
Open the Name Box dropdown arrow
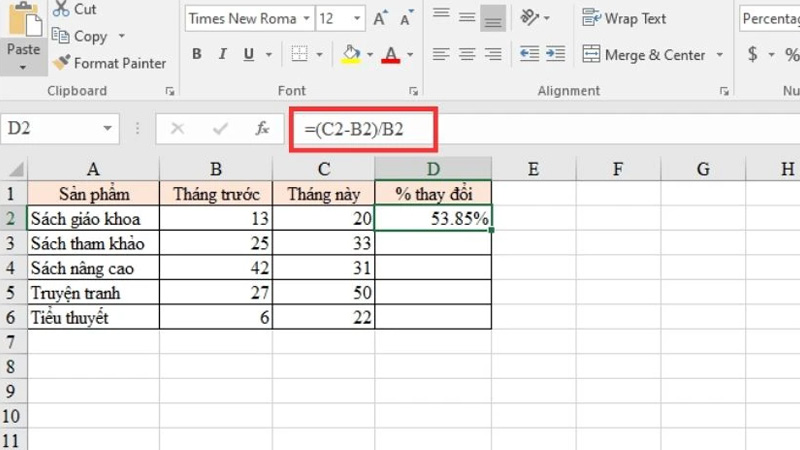[107, 128]
